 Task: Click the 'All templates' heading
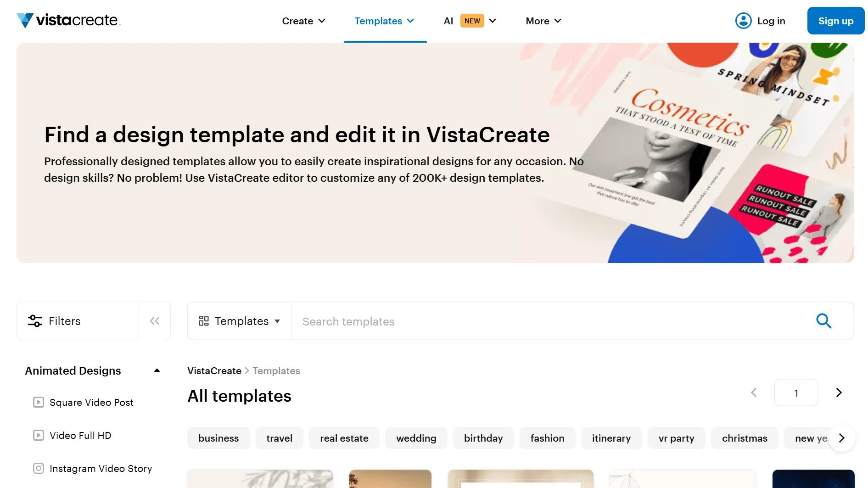(239, 396)
